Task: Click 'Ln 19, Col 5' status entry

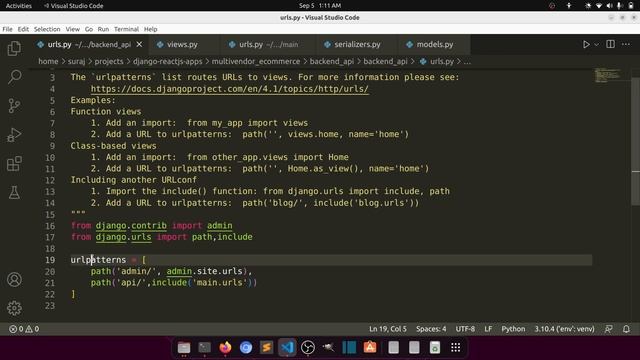Action: (x=388, y=329)
